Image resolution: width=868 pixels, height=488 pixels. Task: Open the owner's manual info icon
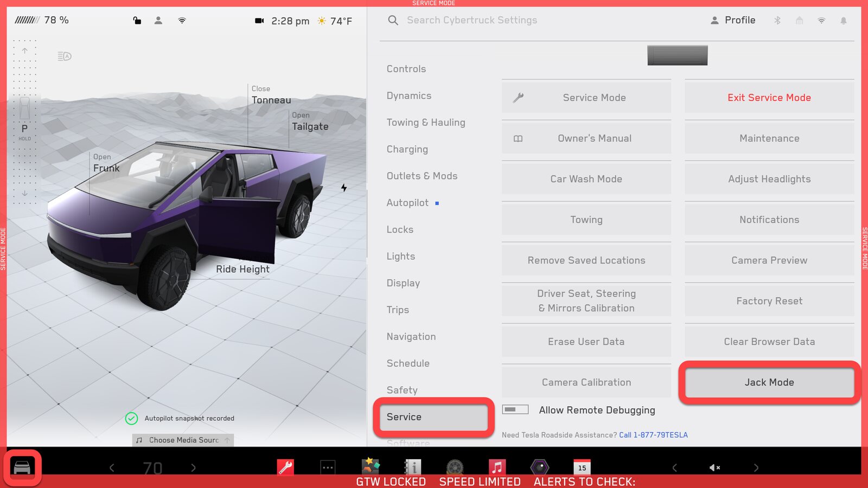point(413,467)
